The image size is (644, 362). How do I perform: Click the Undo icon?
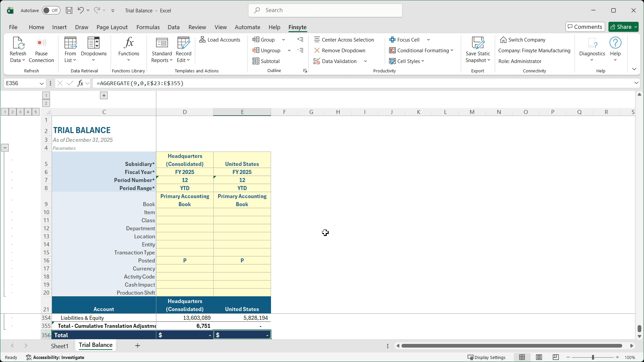coord(80,10)
